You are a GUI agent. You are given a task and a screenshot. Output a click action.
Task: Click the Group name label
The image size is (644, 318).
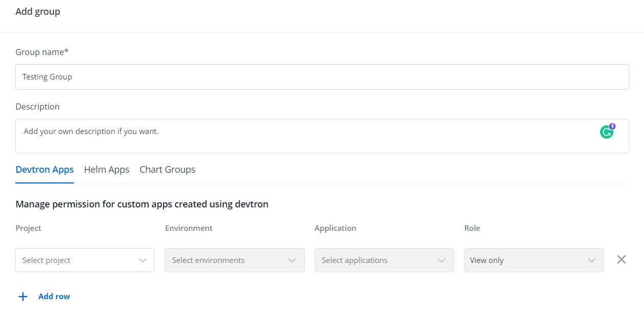(x=42, y=52)
